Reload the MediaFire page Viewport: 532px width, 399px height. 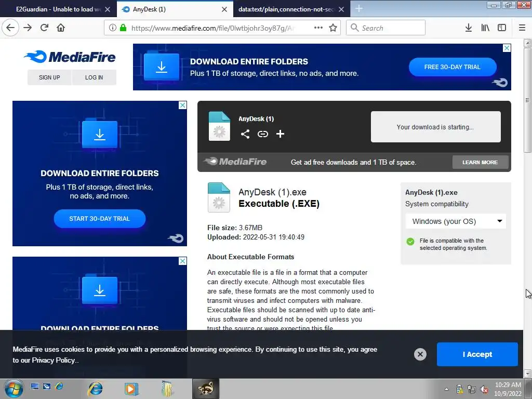click(44, 28)
